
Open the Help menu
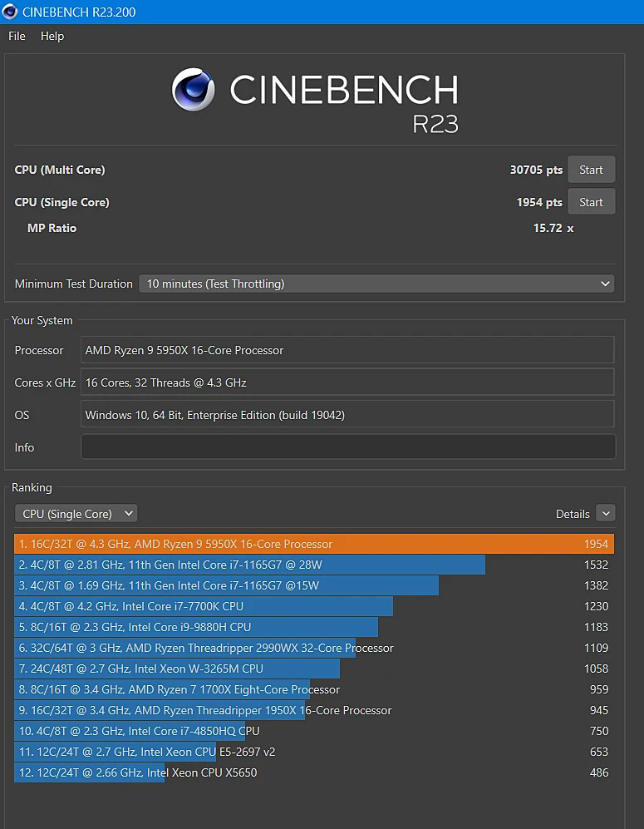tap(52, 36)
